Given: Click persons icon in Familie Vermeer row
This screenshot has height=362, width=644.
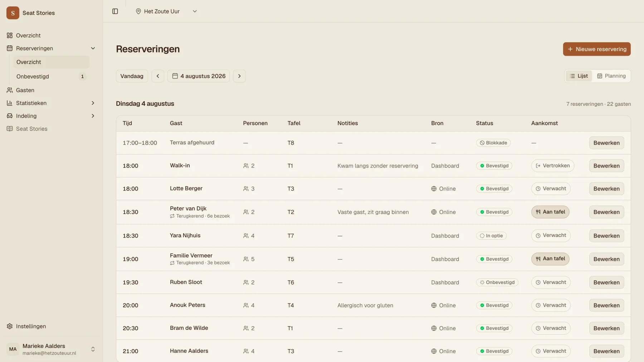Looking at the screenshot, I should pos(246,259).
